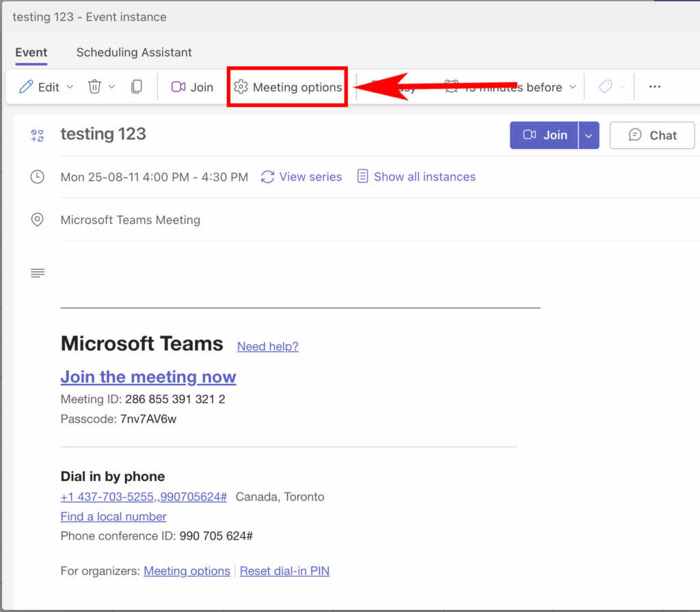This screenshot has height=612, width=700.
Task: Click the location pin icon
Action: coord(37,220)
